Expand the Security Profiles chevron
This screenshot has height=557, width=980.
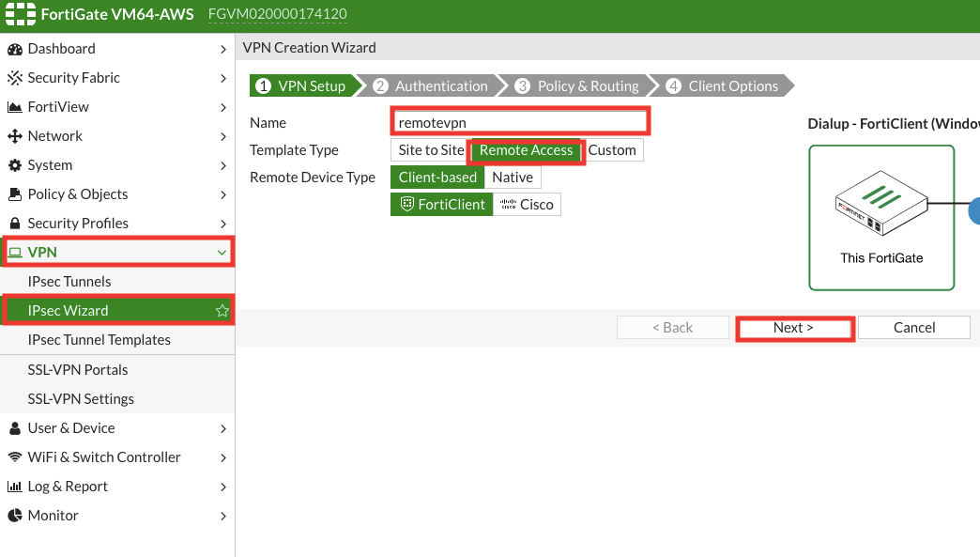[x=223, y=224]
